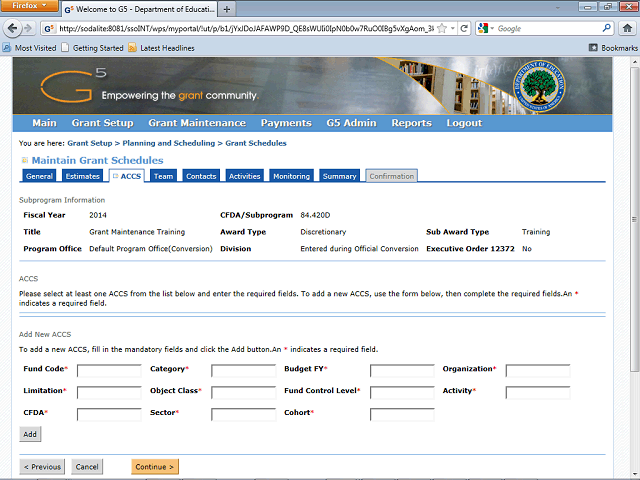Open the G5 Admin menu
This screenshot has height=480, width=640.
click(x=351, y=123)
